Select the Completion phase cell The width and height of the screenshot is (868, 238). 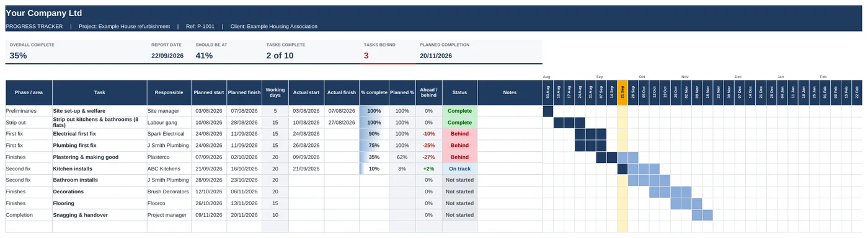tap(29, 215)
